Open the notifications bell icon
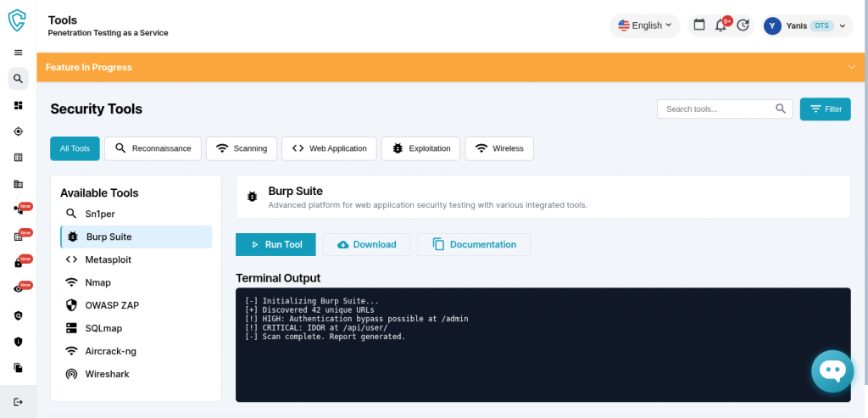 (x=721, y=25)
